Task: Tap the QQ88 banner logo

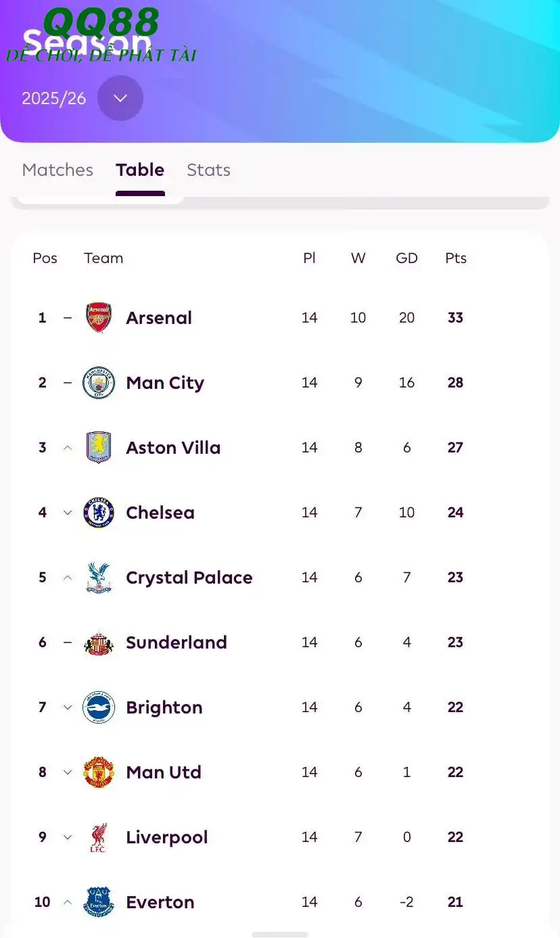Action: (101, 22)
